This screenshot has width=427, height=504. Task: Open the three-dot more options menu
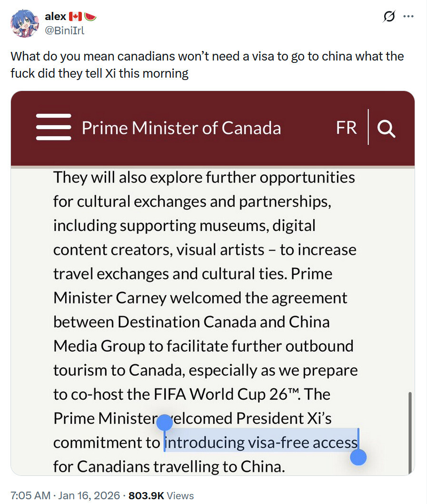(x=408, y=16)
